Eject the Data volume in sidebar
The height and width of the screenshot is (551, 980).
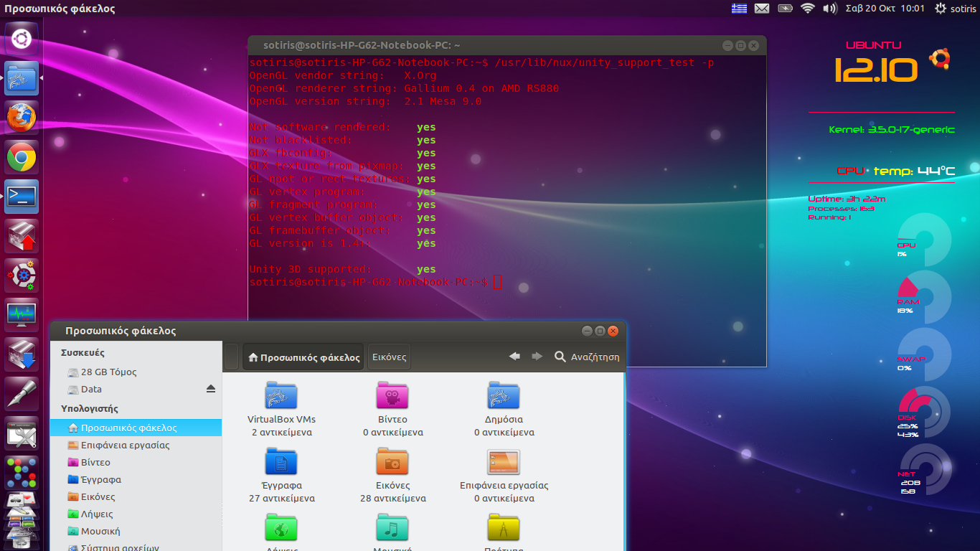211,389
